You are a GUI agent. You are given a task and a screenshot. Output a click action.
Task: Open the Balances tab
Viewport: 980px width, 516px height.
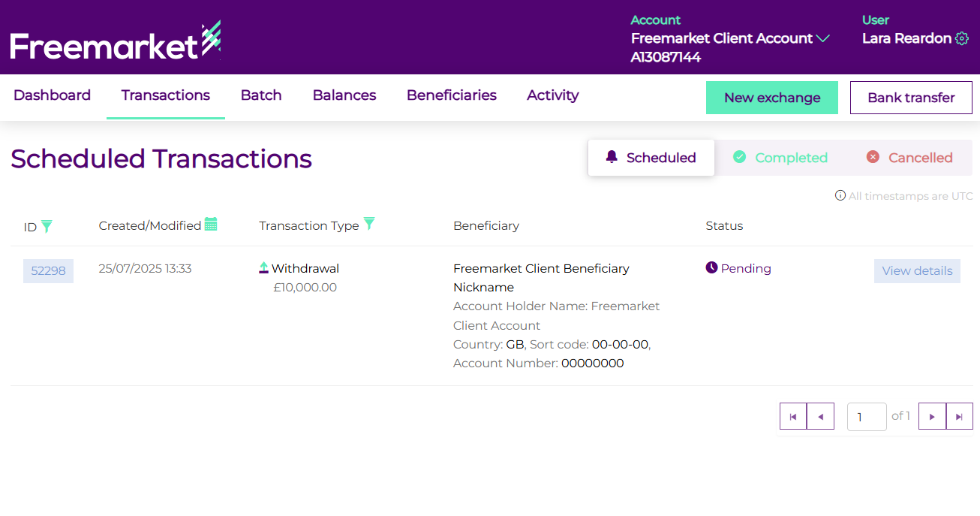pos(344,95)
